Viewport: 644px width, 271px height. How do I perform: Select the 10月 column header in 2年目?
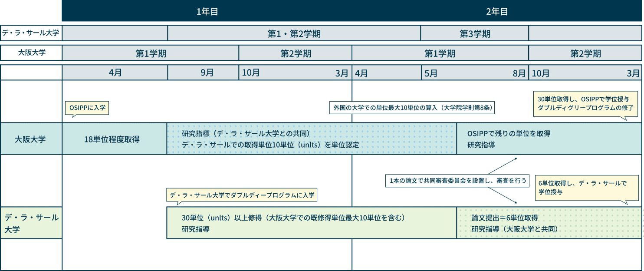(540, 73)
